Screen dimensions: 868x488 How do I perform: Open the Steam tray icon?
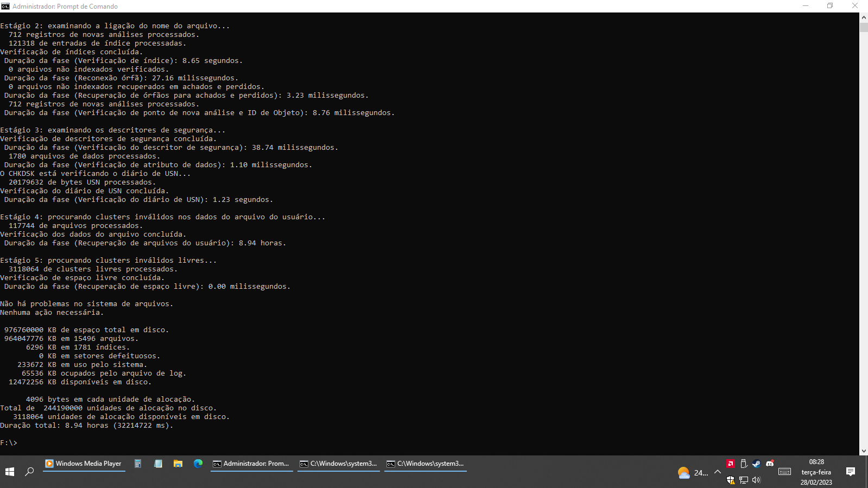point(757,464)
